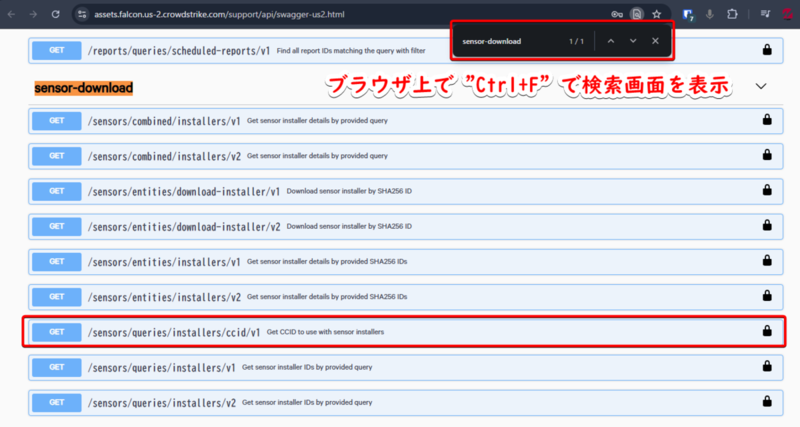Expand GET /sensors/entities/installers/v1

[406, 262]
